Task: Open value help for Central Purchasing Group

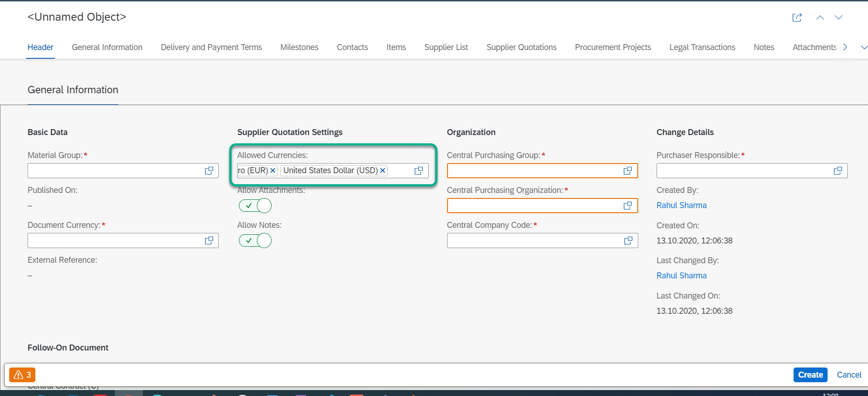Action: point(628,171)
